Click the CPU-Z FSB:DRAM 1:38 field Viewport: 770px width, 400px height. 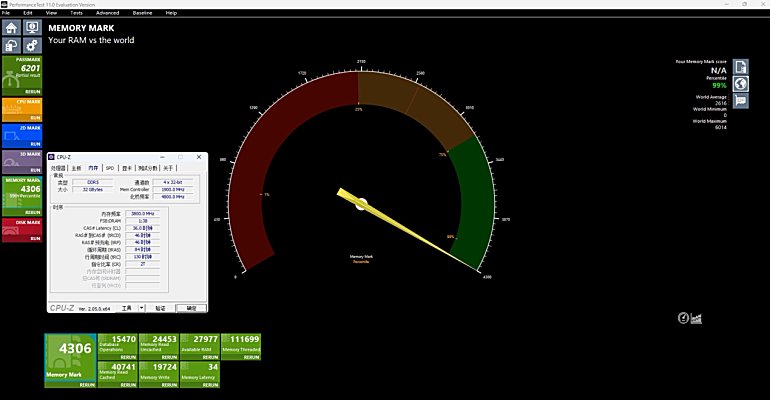tap(143, 221)
